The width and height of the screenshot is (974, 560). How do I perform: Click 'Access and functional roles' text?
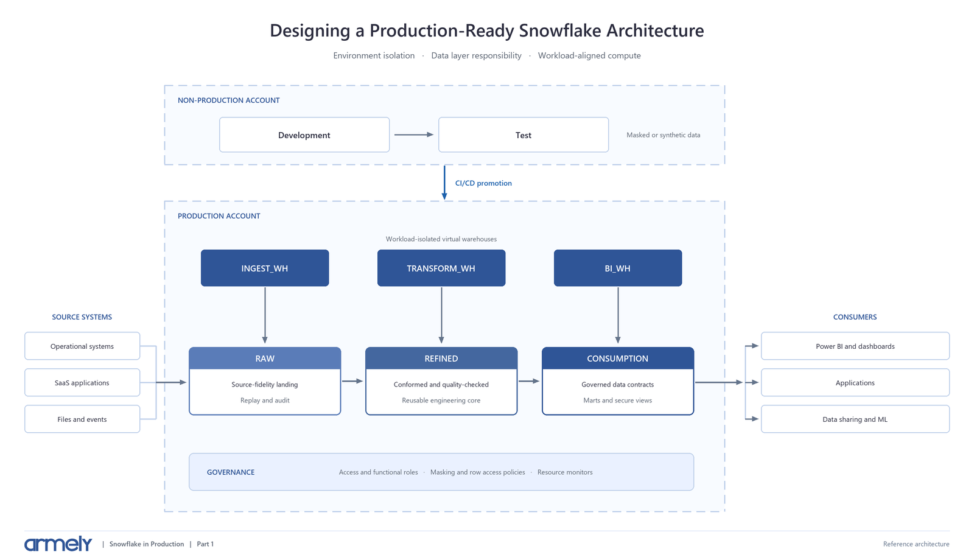click(379, 472)
